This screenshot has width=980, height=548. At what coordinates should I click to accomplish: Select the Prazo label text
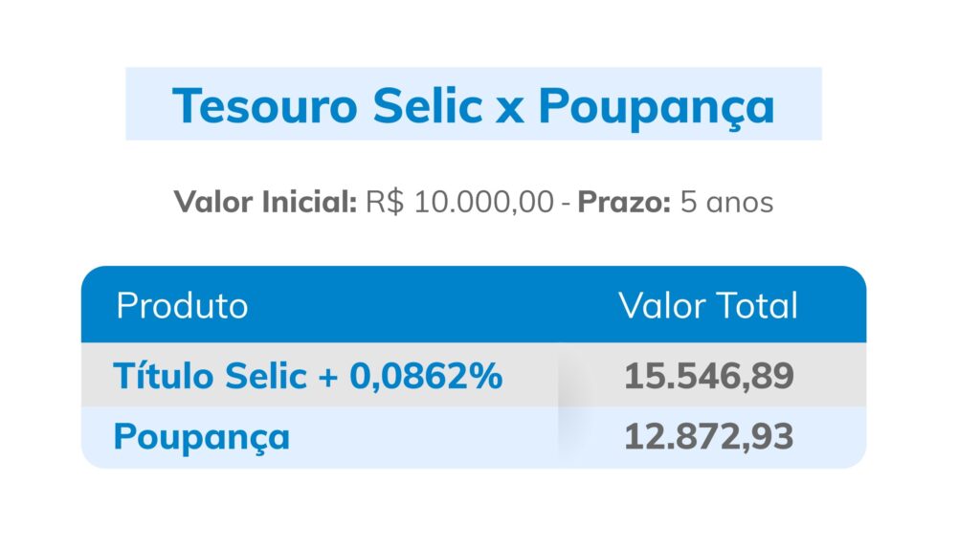624,202
